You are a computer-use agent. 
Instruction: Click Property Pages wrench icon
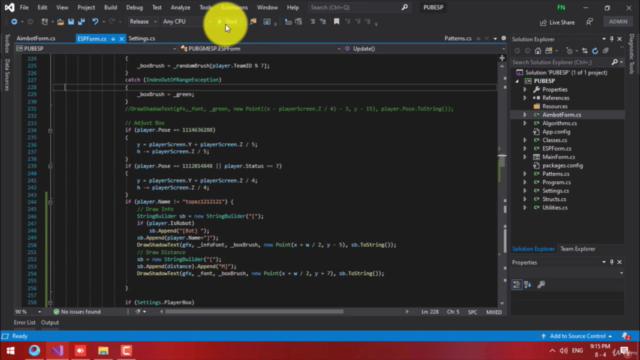pyautogui.click(x=541, y=284)
